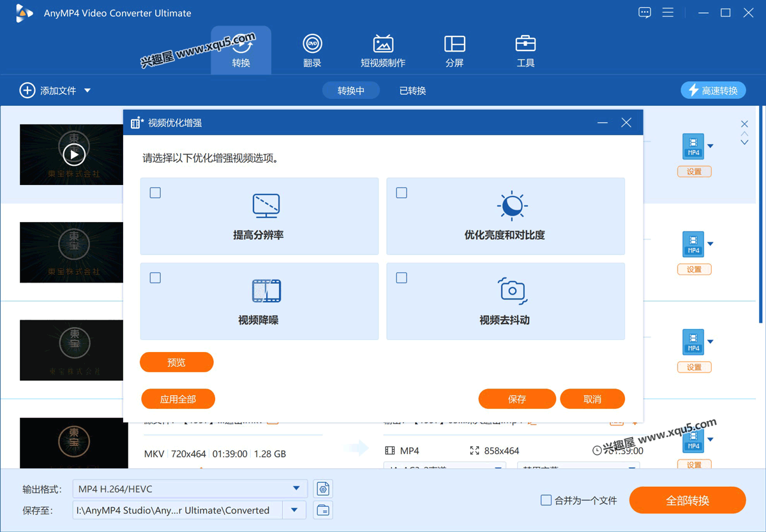Save enhancement settings with 保存
The height and width of the screenshot is (532, 766).
(x=517, y=399)
